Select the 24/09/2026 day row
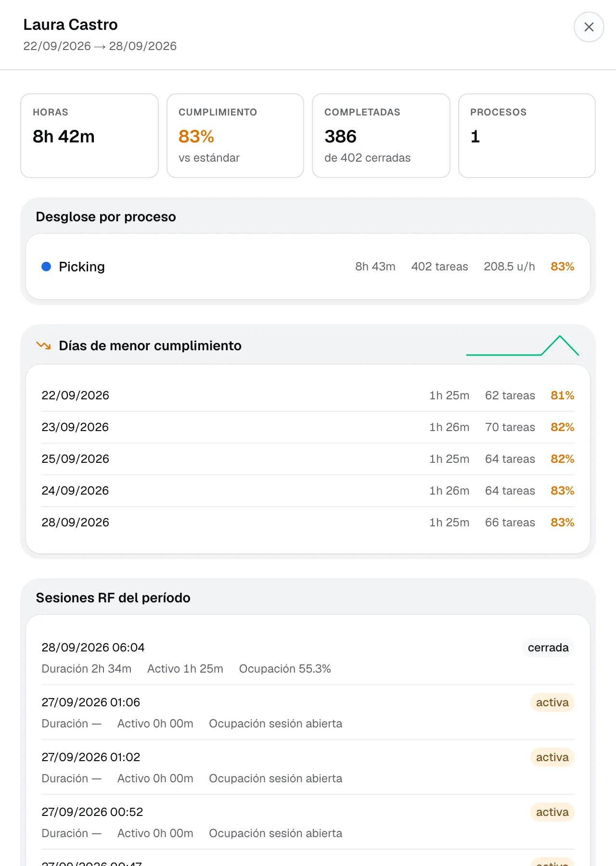Viewport: 616px width, 866px height. pyautogui.click(x=308, y=491)
